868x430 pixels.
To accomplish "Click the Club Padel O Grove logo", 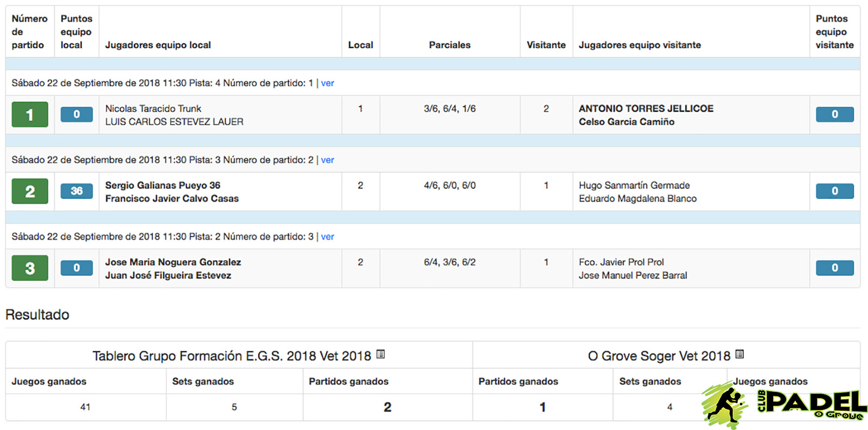I will [x=783, y=405].
